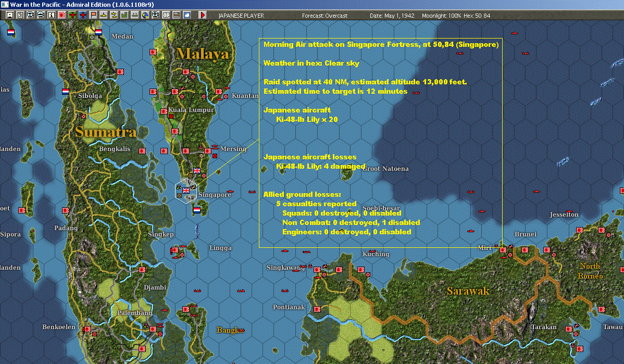The width and height of the screenshot is (624, 364).
Task: Select Japanese base at Pontianak
Action: coord(317,309)
